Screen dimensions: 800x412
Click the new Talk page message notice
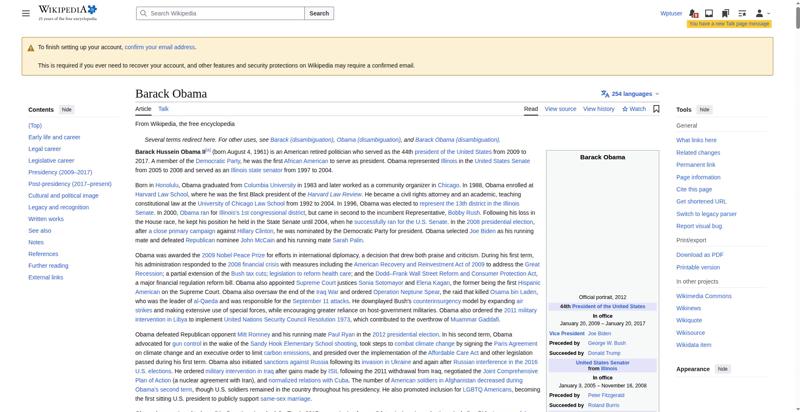pos(729,24)
